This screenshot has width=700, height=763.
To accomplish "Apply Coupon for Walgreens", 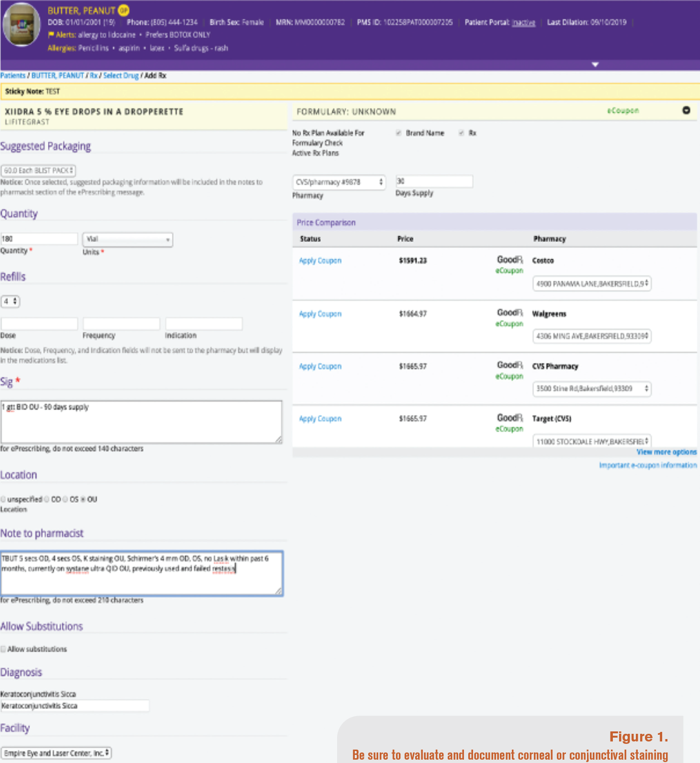I will (x=320, y=314).
